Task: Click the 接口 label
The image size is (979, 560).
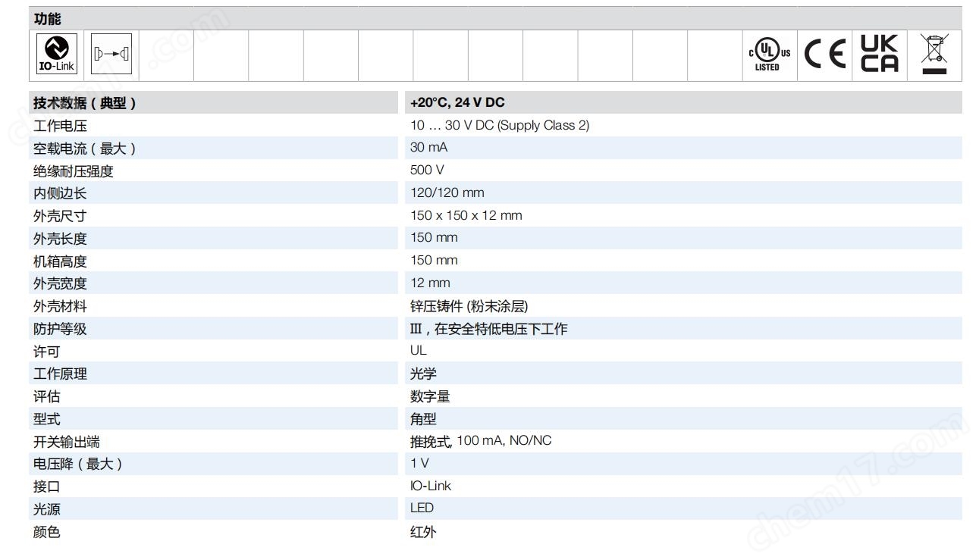Action: (x=46, y=486)
